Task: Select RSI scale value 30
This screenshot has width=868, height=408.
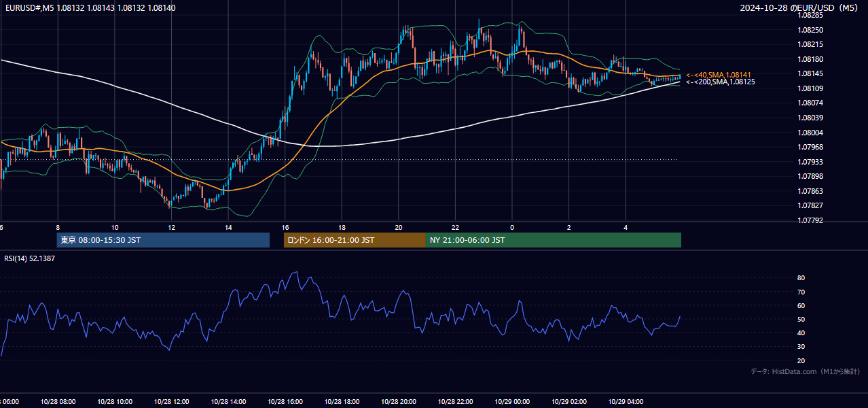Action: click(801, 347)
